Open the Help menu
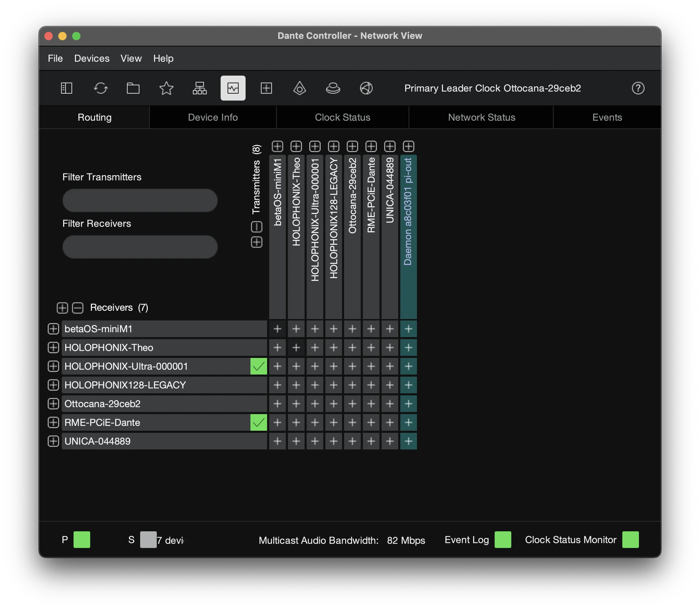 (163, 58)
